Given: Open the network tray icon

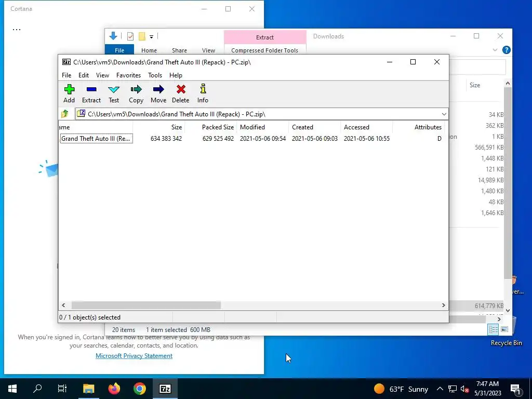Looking at the screenshot, I should click(x=453, y=389).
